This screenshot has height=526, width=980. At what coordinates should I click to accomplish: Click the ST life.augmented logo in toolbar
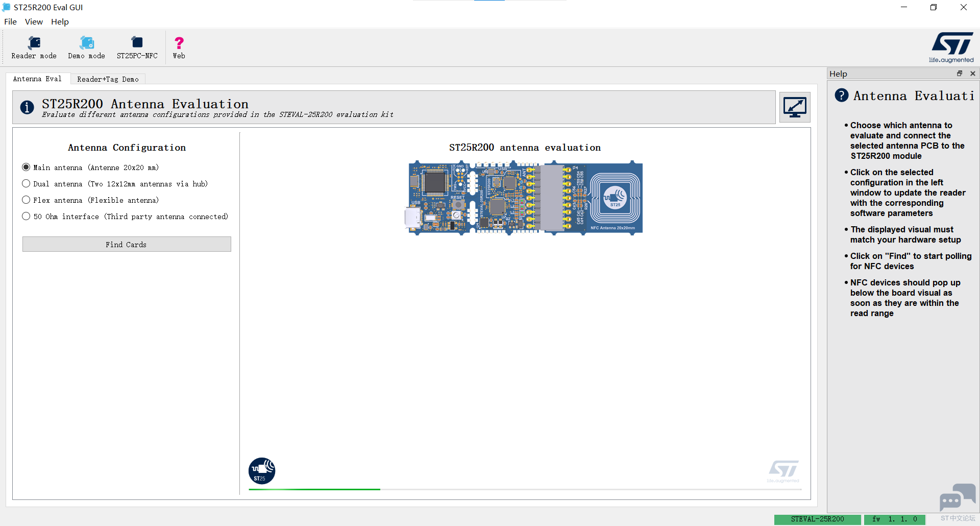[951, 47]
